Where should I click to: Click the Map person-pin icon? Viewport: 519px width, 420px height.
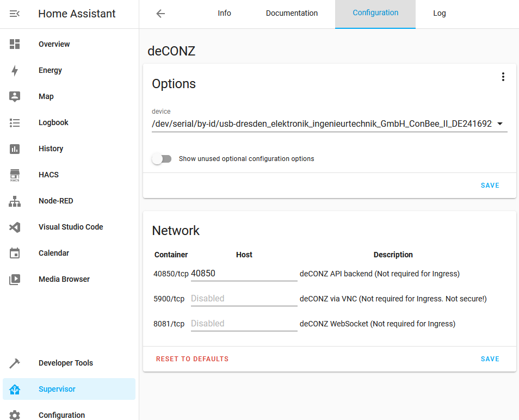point(15,96)
